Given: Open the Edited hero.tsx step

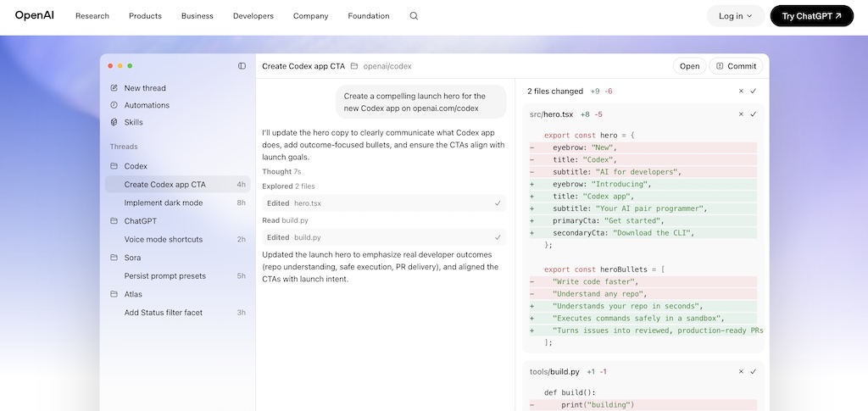Looking at the screenshot, I should click(384, 203).
